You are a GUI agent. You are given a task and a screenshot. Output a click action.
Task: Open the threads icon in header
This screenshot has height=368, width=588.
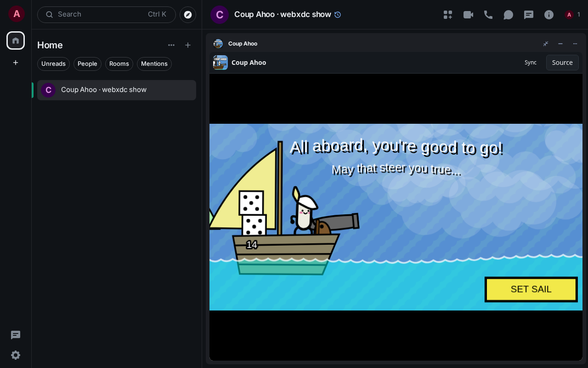point(529,15)
